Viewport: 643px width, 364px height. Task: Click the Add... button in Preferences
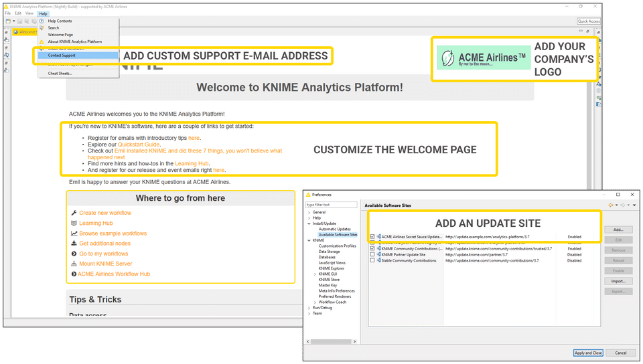tap(618, 230)
